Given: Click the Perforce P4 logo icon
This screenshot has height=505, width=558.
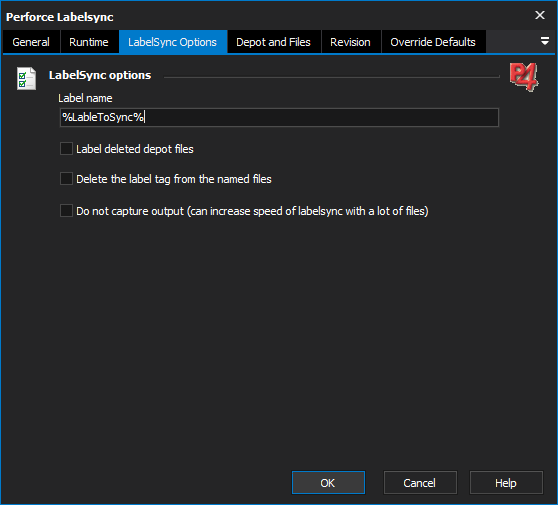Looking at the screenshot, I should point(524,77).
